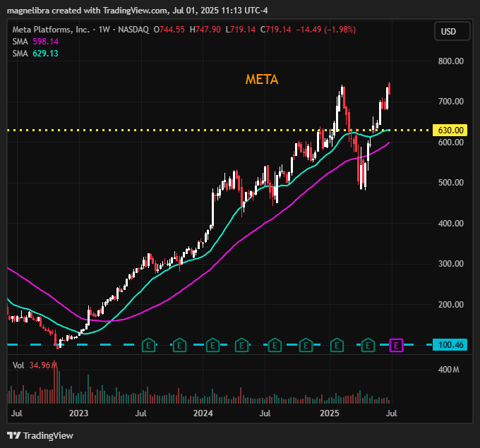Select the yellow dotted horizontal line at 630
This screenshot has height=448, width=480.
point(220,131)
